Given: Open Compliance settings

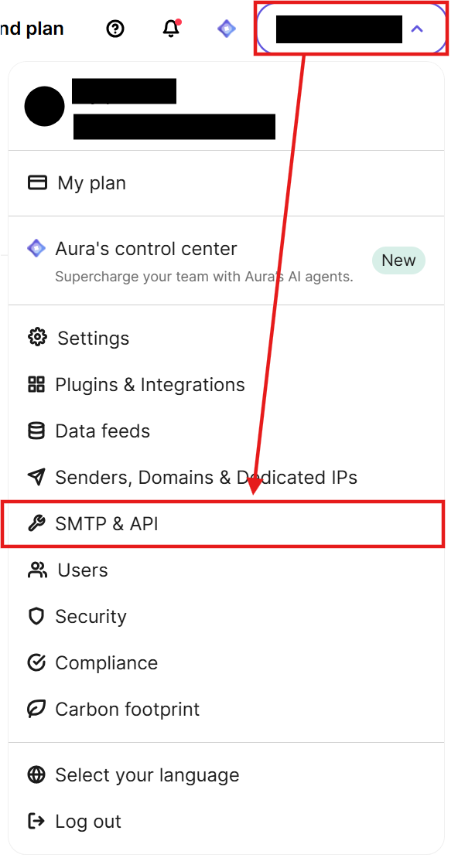Looking at the screenshot, I should 226,662.
